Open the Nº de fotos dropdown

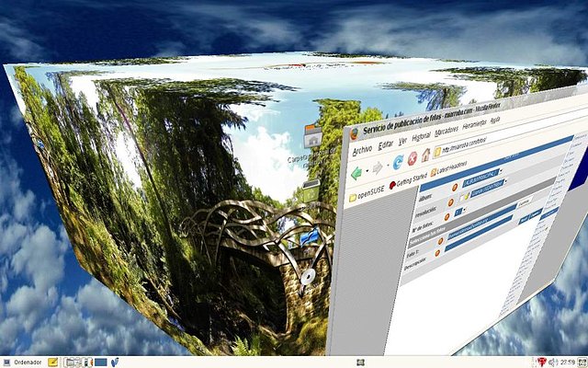tap(460, 213)
